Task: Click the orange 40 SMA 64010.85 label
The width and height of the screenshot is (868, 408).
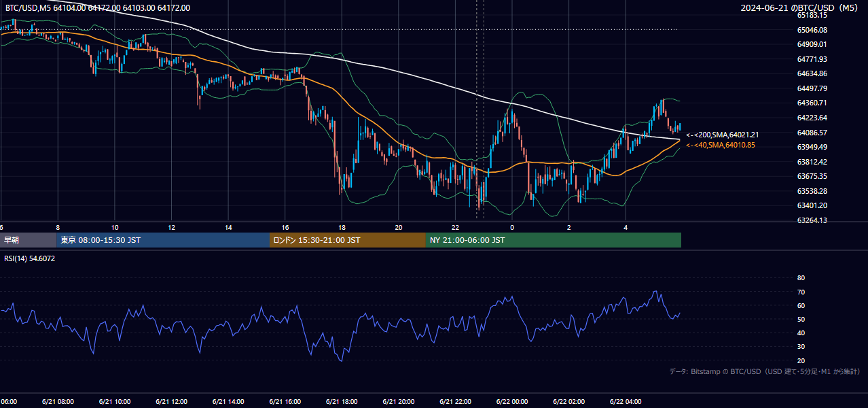Action: point(720,145)
